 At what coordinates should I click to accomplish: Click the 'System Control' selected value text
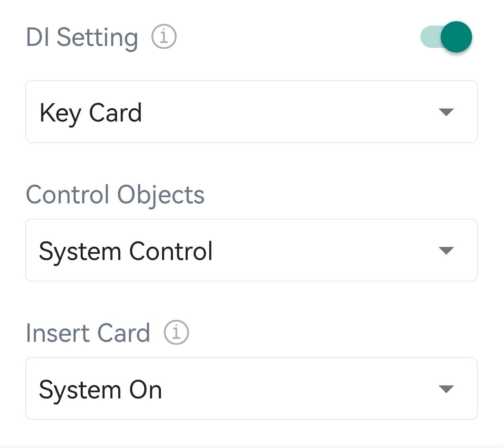tap(126, 251)
